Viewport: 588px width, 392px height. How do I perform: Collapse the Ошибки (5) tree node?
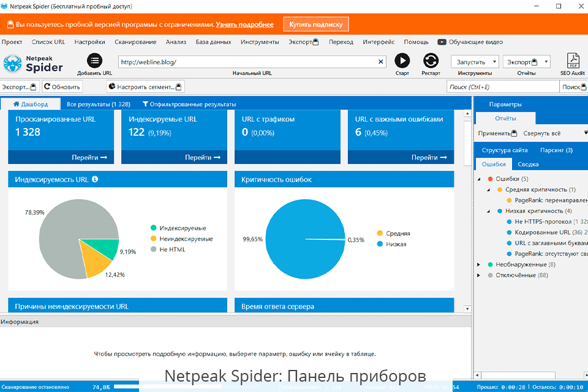(x=480, y=178)
